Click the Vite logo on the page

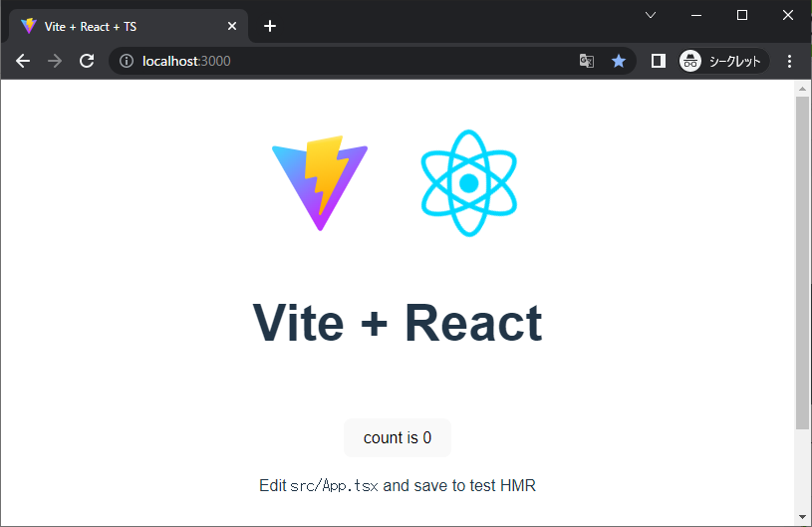tap(320, 183)
